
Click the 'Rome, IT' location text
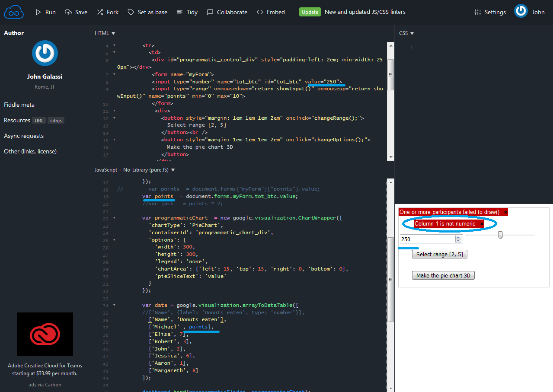[x=45, y=87]
